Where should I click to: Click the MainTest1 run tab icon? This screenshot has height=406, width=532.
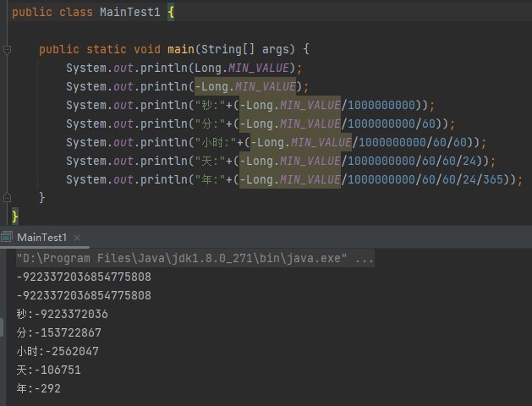point(8,239)
